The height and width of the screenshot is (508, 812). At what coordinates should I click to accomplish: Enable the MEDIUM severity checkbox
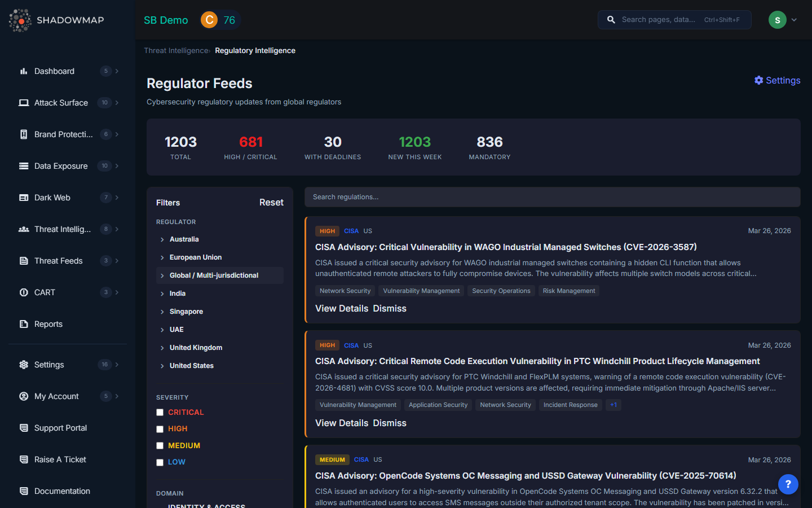click(x=160, y=445)
